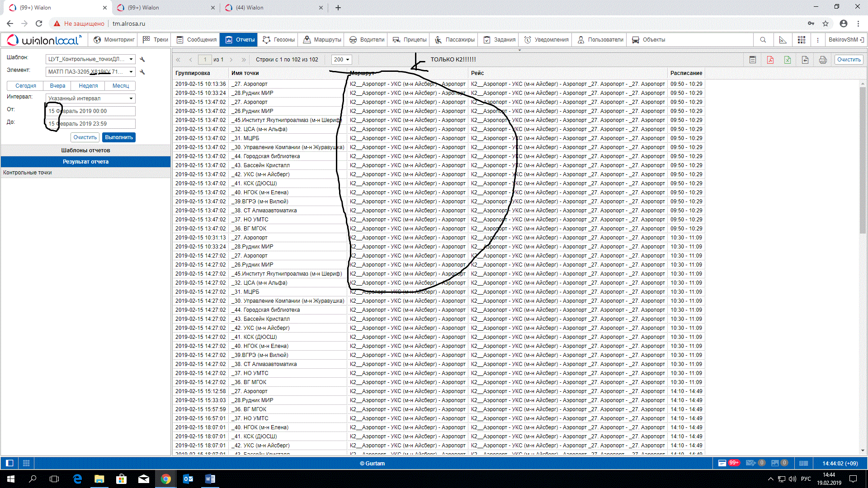868x488 pixels.
Task: Edit template with wrench icon beside Шаблон
Action: coord(142,59)
